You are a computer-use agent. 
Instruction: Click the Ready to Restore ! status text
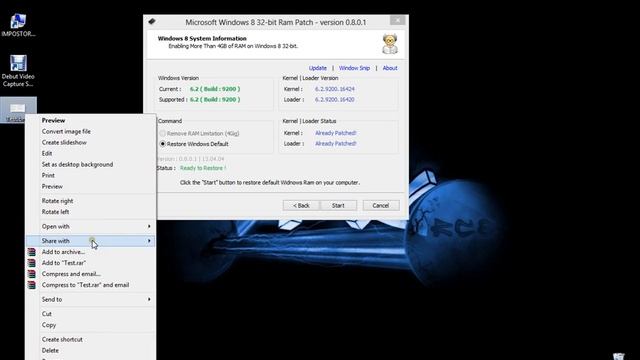click(x=203, y=168)
